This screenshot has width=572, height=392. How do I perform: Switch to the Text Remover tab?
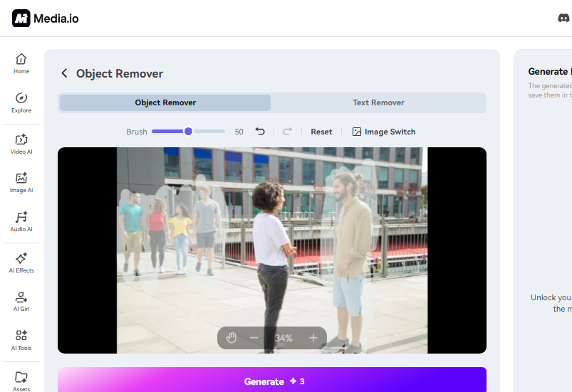click(x=378, y=102)
